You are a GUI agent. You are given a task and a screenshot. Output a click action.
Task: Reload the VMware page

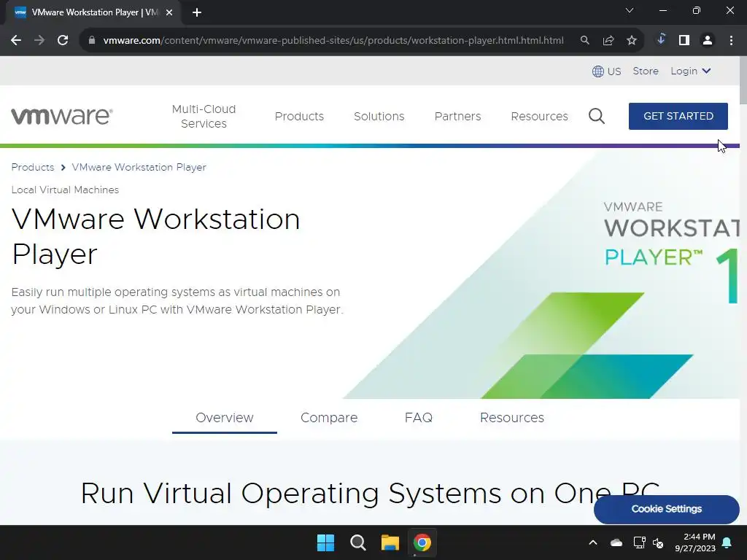click(63, 41)
